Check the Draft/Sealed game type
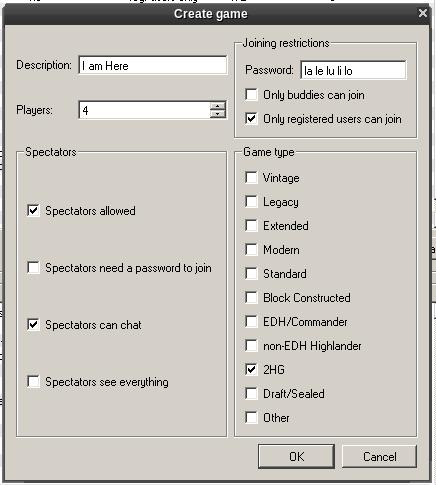Image resolution: width=436 pixels, height=485 pixels. coord(251,393)
